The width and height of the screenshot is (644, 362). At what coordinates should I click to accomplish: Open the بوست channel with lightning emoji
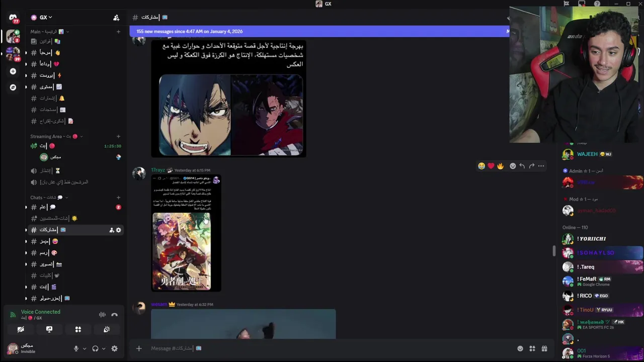[75, 75]
